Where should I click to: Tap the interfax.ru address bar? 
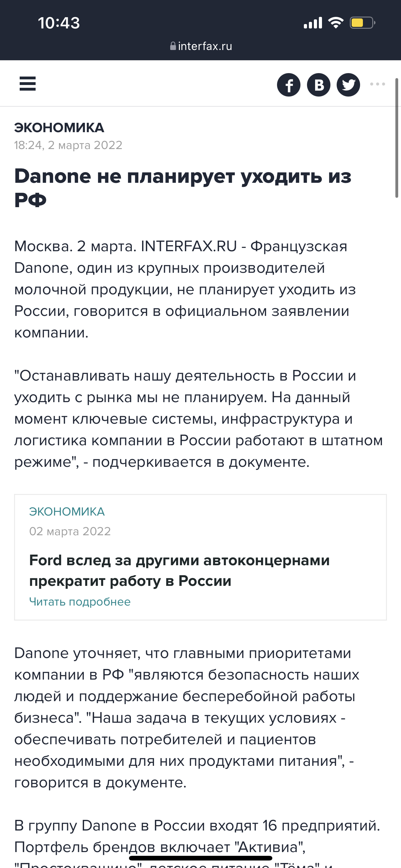coord(205,46)
